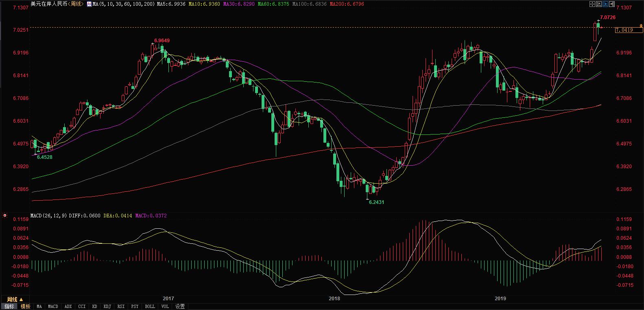Click the magenta MACD:0.0372 value
Image resolution: width=644 pixels, height=310 pixels.
(151, 216)
